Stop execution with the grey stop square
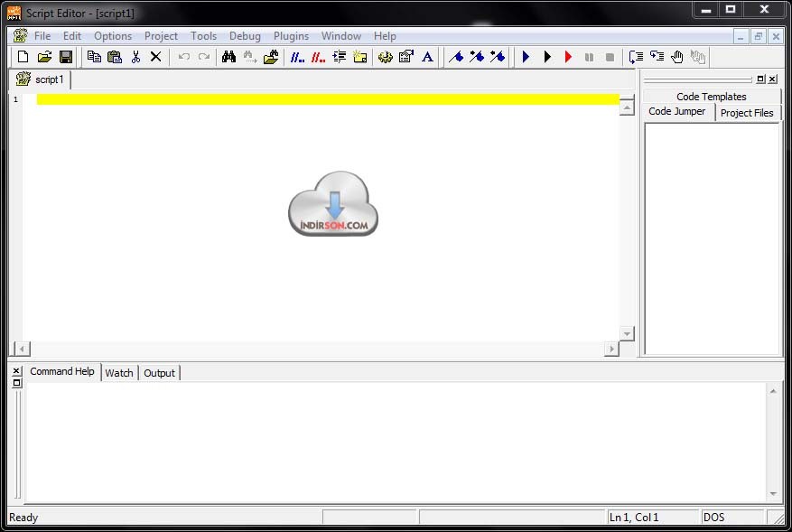Image resolution: width=792 pixels, height=532 pixels. (x=610, y=57)
